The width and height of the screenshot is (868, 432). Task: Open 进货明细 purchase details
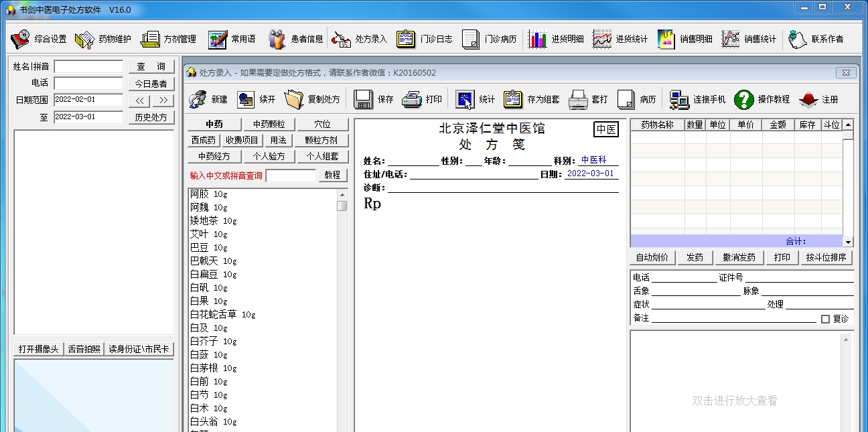click(553, 38)
